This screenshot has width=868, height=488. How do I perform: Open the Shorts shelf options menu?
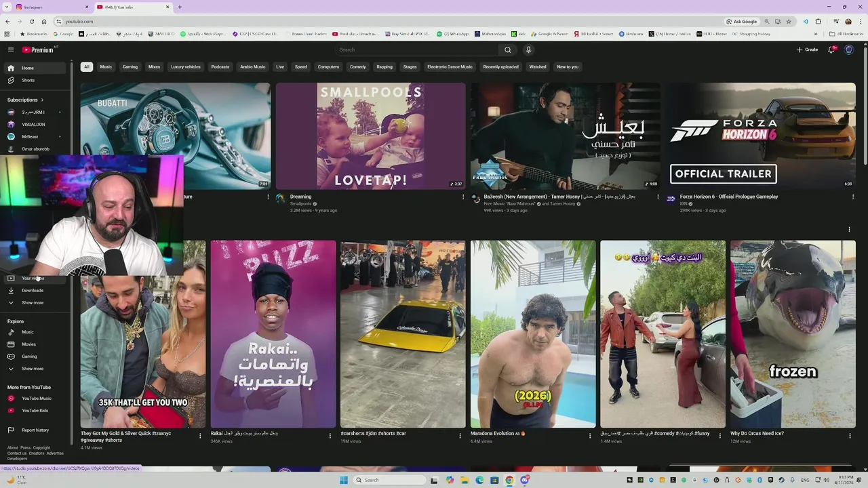(849, 229)
